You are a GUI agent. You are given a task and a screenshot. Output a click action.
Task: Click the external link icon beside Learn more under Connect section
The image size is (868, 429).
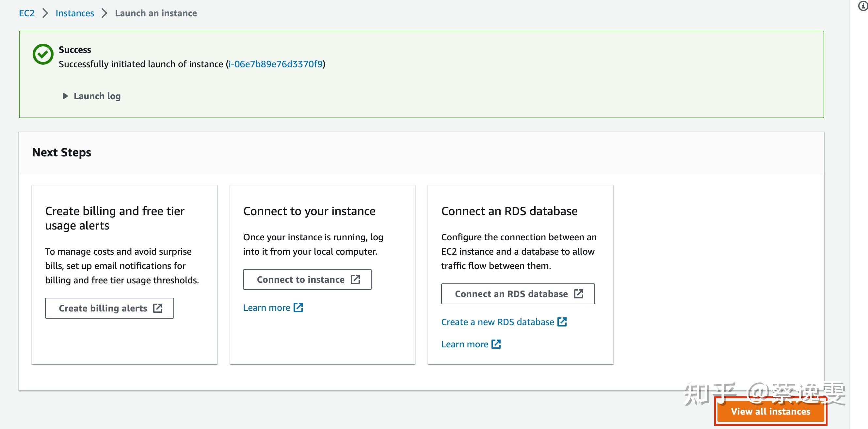tap(298, 307)
